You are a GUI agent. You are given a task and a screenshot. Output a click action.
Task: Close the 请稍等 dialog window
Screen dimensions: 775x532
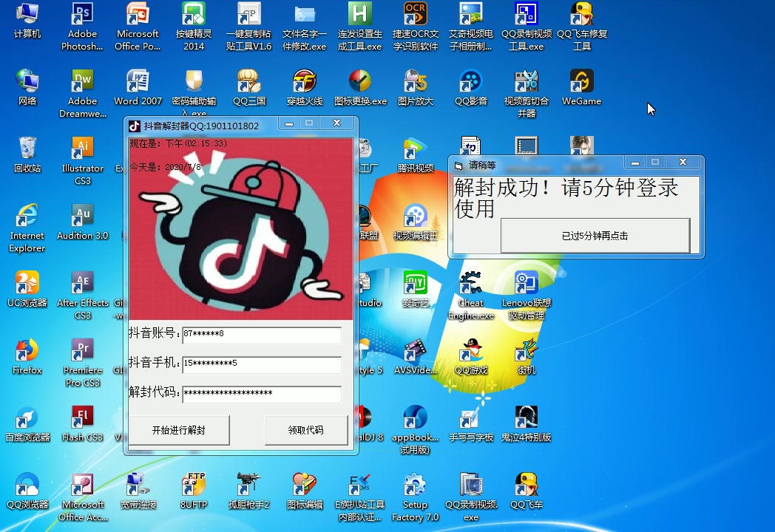click(683, 162)
